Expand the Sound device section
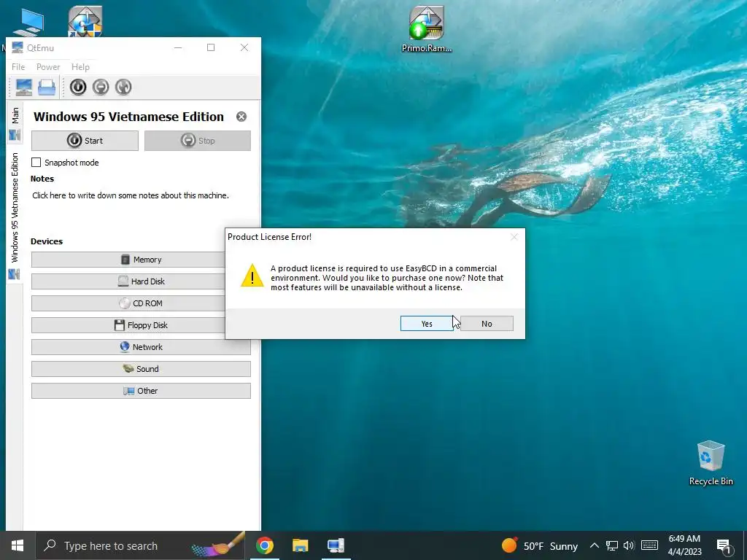The width and height of the screenshot is (747, 560). [x=141, y=369]
